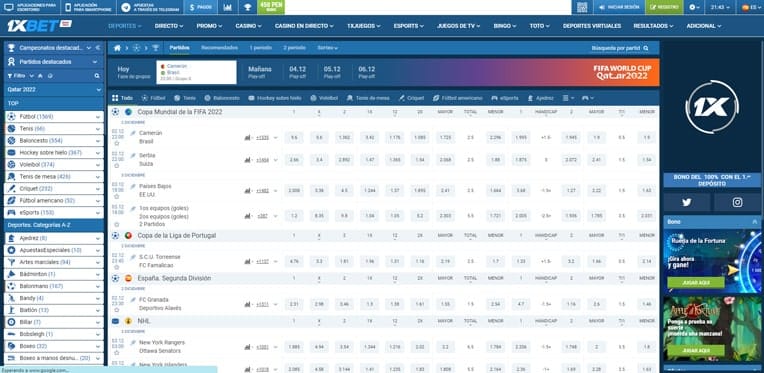Open the settings gear dropdown
Viewport: 764px width, 373px height.
pyautogui.click(x=695, y=7)
